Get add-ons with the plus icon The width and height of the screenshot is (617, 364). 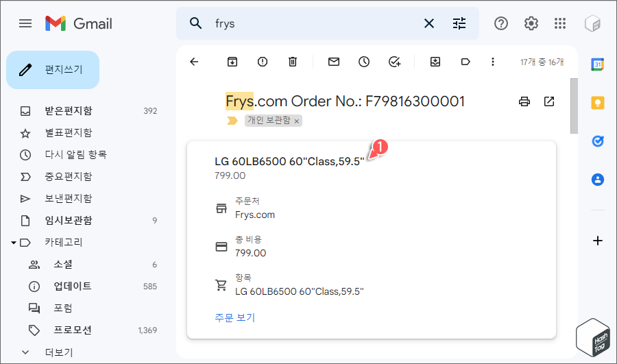coord(597,241)
